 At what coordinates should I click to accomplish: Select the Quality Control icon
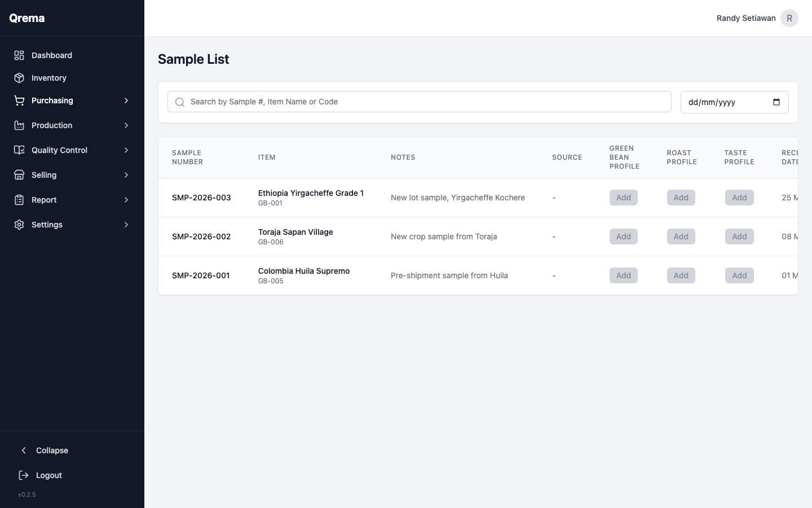pyautogui.click(x=19, y=150)
